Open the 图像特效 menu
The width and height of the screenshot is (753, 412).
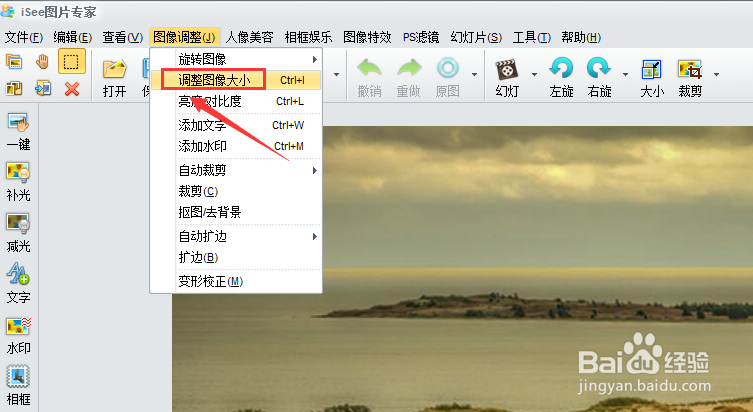[367, 37]
